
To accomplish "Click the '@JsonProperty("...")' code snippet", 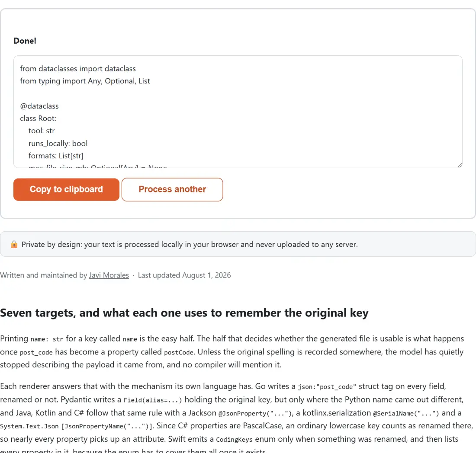I will coord(255,413).
